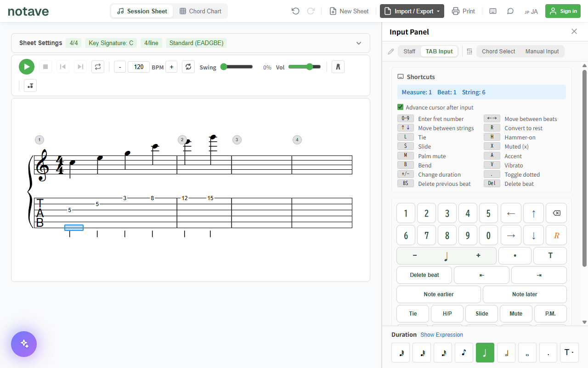Select the whole note duration
Image resolution: width=588 pixels, height=368 pixels.
tap(527, 352)
